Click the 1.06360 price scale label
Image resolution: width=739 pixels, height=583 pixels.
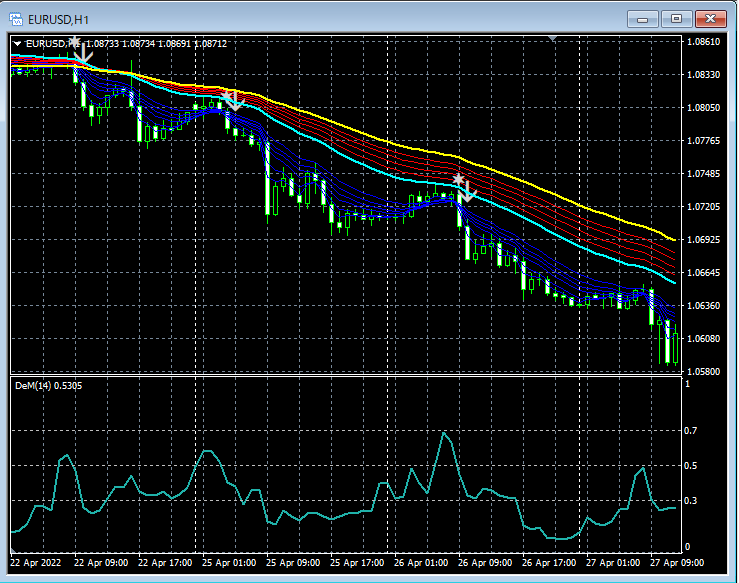[x=704, y=305]
